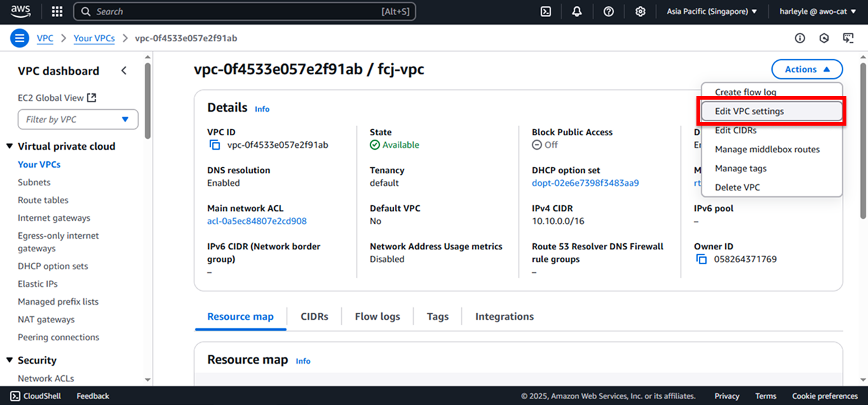This screenshot has height=405, width=868.
Task: Switch to the Resource map tab
Action: point(240,316)
